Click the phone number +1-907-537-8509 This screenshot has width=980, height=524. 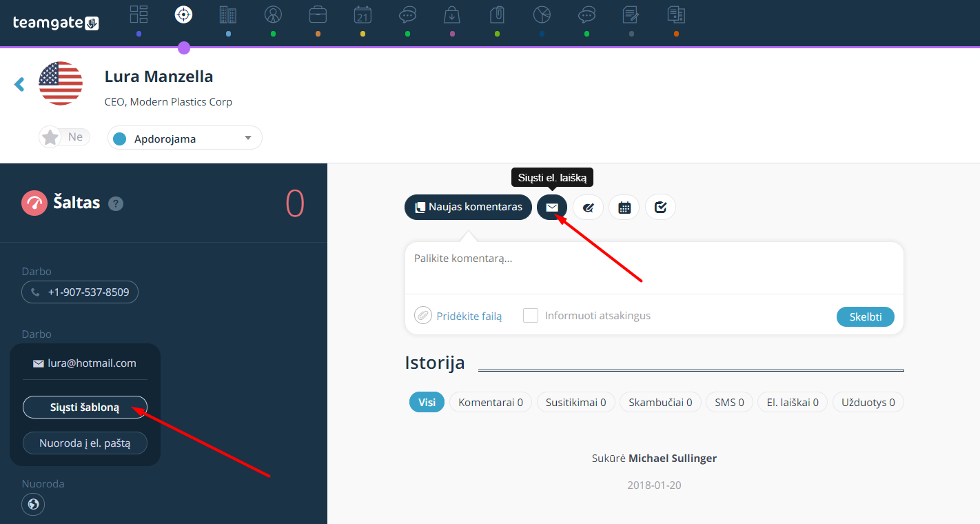click(x=80, y=292)
